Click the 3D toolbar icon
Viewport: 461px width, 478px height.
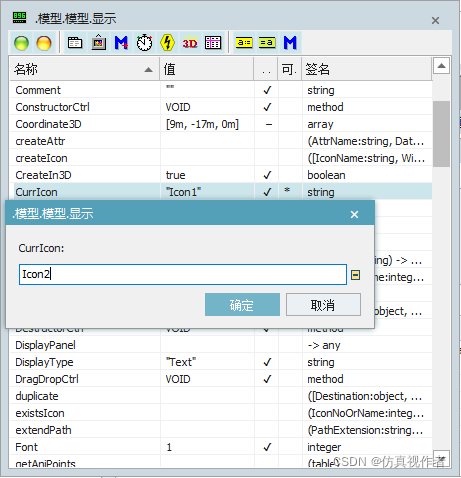[190, 43]
